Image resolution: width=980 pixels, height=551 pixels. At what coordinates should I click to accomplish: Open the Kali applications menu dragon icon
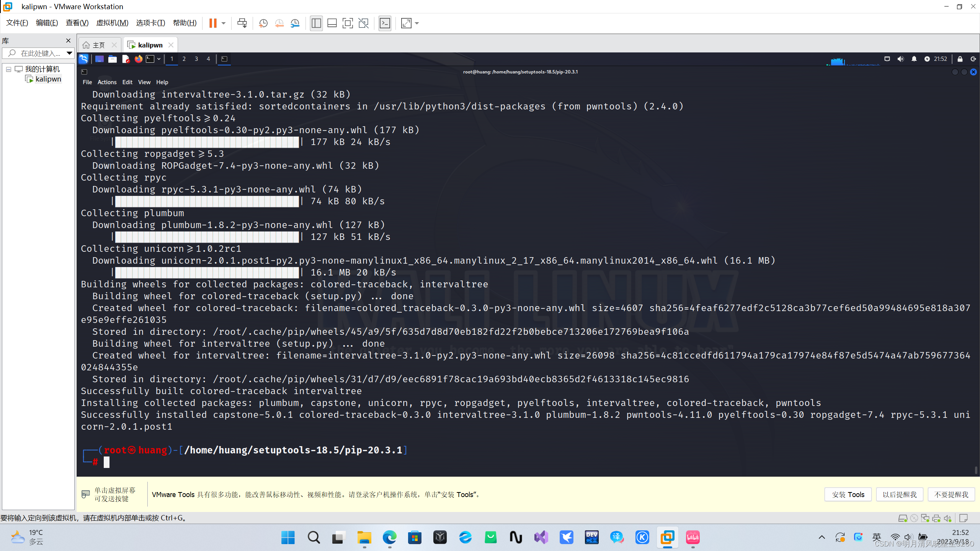83,59
